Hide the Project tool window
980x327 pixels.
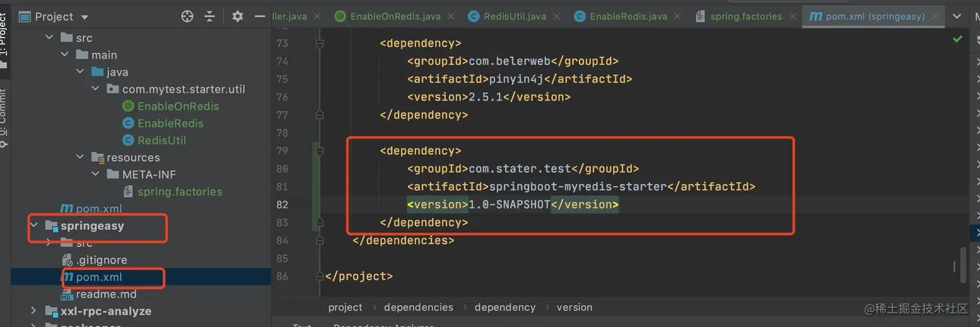(260, 16)
